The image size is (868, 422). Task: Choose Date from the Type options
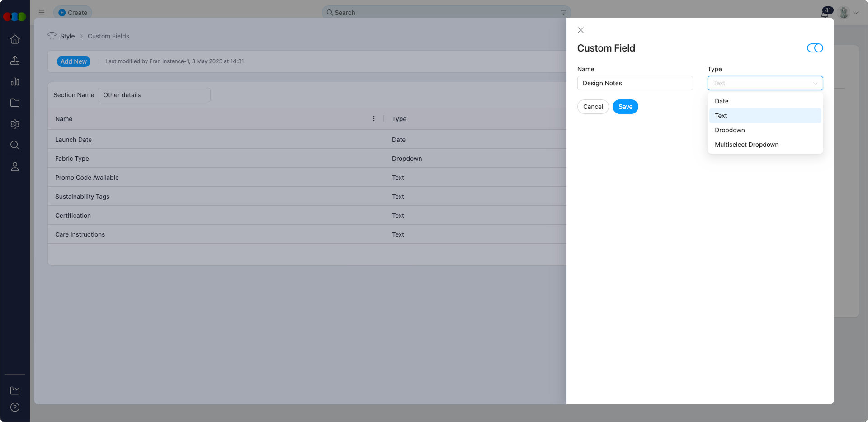click(722, 101)
